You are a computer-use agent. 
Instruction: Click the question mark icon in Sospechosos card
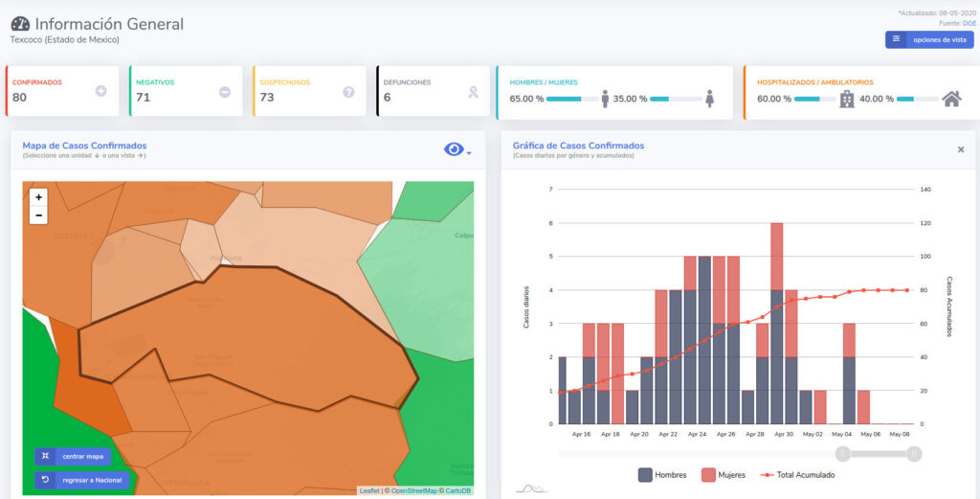tap(349, 92)
